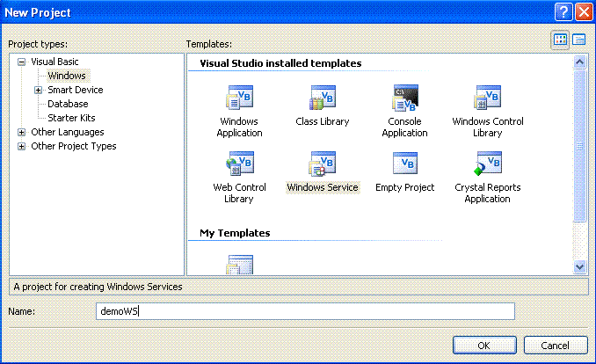The image size is (596, 364).
Task: Expand the Other Project Types node
Action: tap(22, 147)
